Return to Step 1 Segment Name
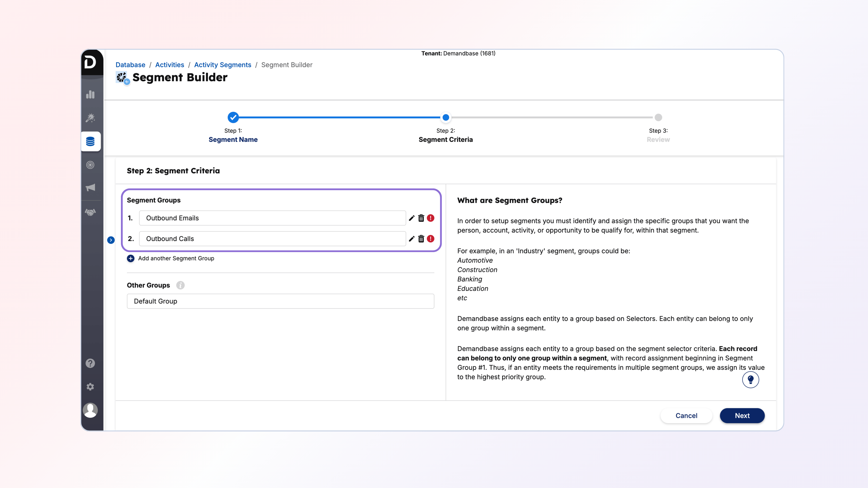The width and height of the screenshot is (868, 488). (233, 117)
